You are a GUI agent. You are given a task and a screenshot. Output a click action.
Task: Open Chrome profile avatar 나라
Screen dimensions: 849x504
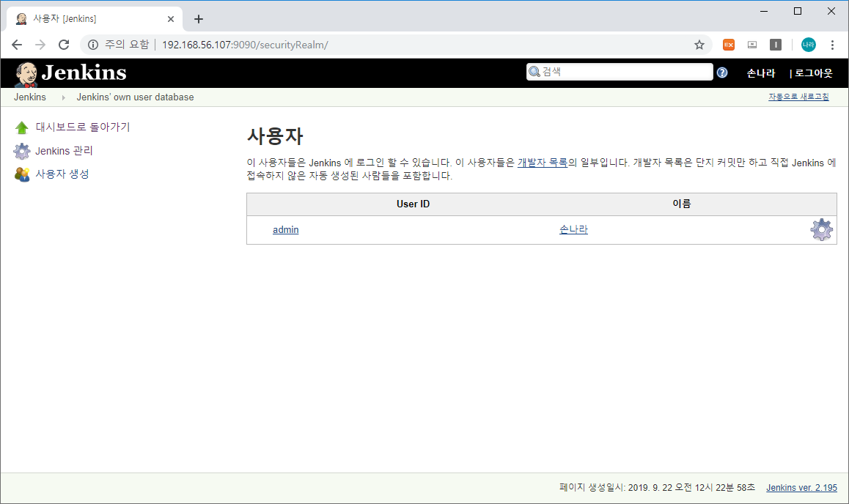(809, 45)
